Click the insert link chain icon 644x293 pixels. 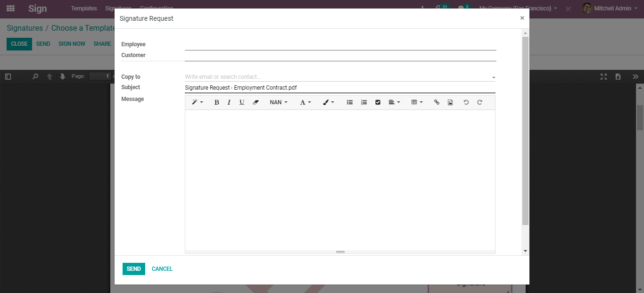(x=437, y=102)
